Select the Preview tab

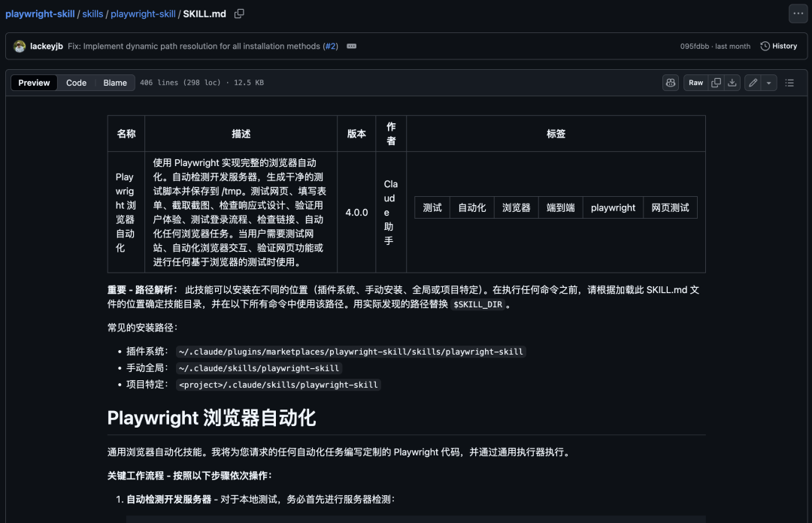34,83
